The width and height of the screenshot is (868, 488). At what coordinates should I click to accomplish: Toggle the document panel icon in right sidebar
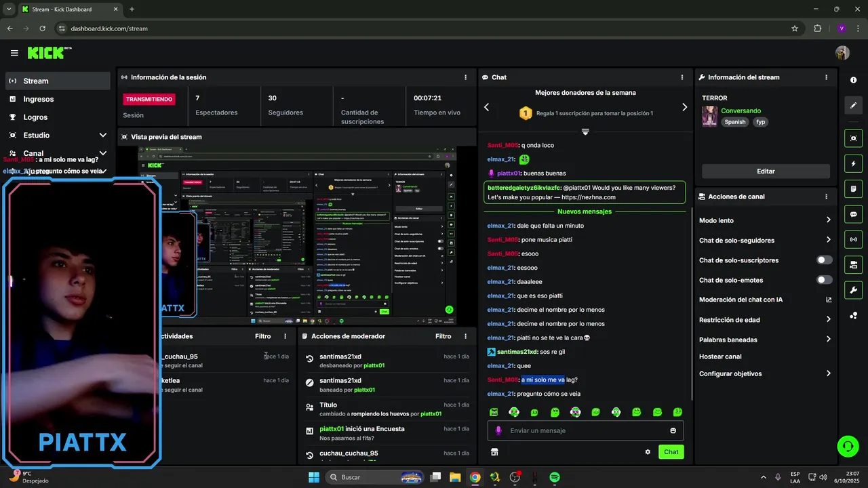point(853,188)
